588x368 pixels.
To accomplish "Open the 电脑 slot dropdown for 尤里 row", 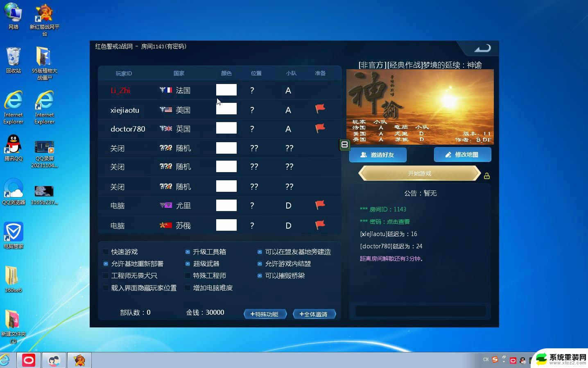I will pos(118,205).
